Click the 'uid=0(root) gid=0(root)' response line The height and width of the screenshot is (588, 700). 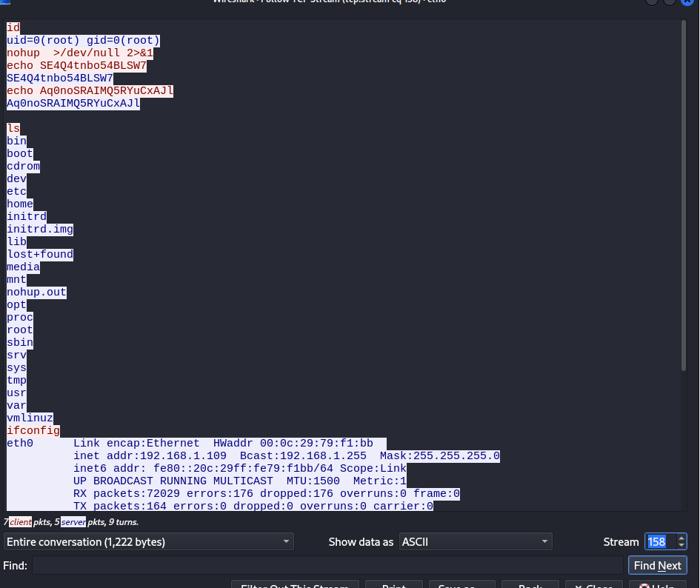click(x=83, y=40)
